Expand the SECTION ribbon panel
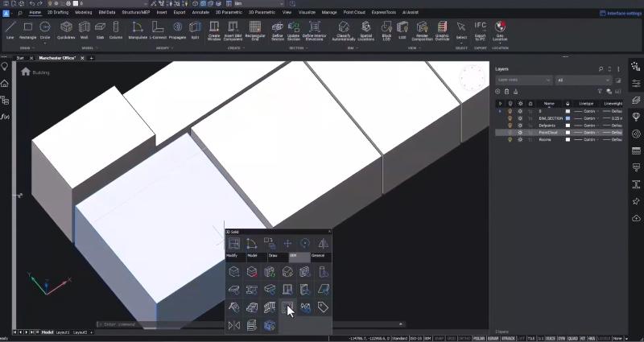The image size is (644, 342). pyautogui.click(x=298, y=48)
